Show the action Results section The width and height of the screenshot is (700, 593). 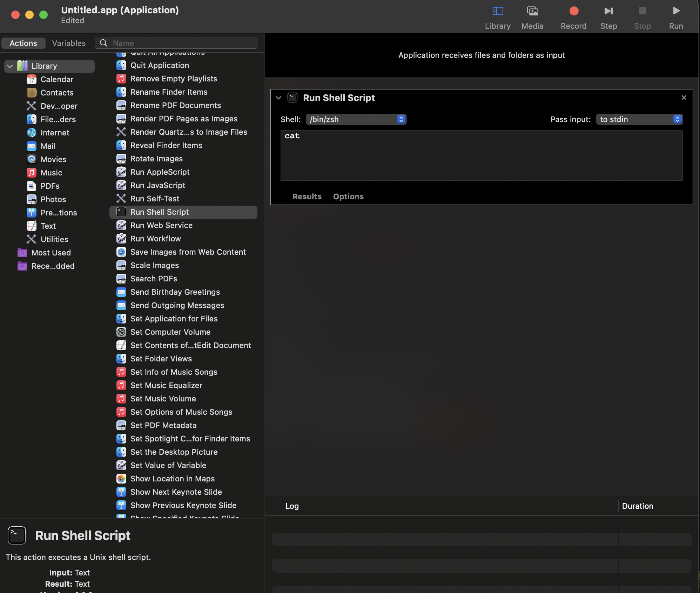coord(307,196)
